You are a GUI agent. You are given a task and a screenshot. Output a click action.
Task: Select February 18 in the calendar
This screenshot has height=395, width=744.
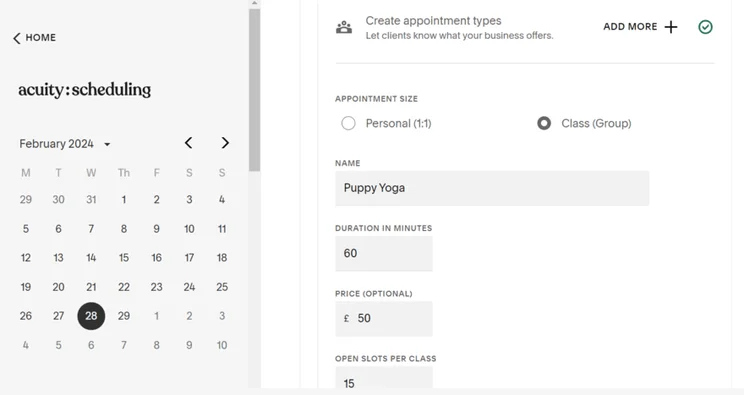(x=222, y=258)
